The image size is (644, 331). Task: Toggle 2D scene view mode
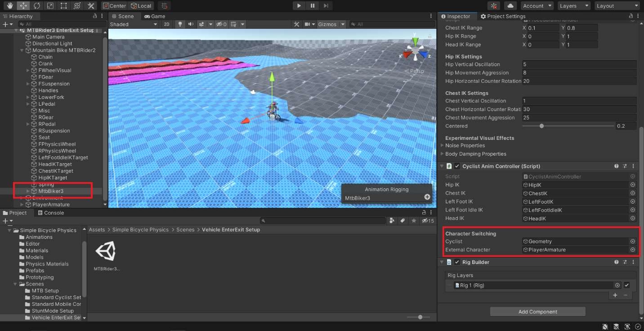pos(166,24)
